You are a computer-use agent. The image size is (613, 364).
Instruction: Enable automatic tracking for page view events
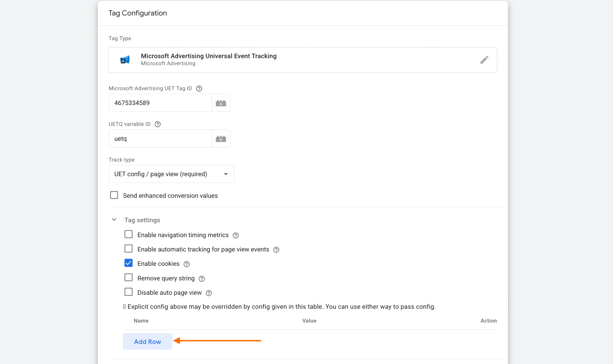[128, 248]
